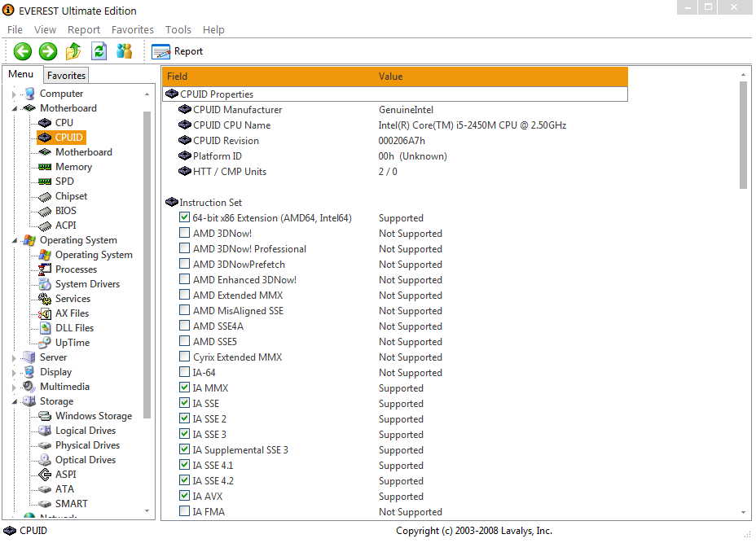Toggle AMD Extended MMX checkbox
Image resolution: width=756 pixels, height=543 pixels.
pyautogui.click(x=184, y=295)
